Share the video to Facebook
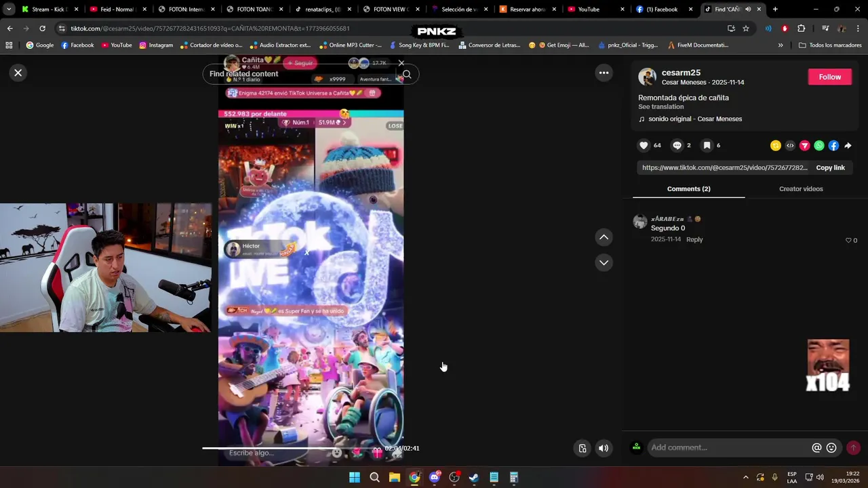 pos(833,146)
